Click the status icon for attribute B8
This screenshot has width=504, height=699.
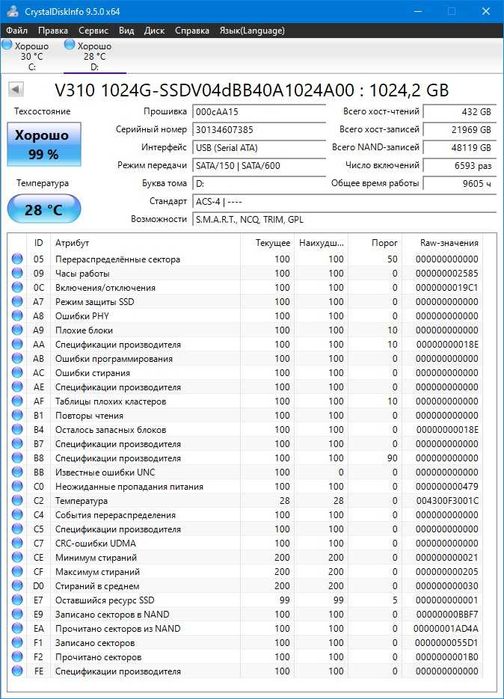tap(17, 458)
